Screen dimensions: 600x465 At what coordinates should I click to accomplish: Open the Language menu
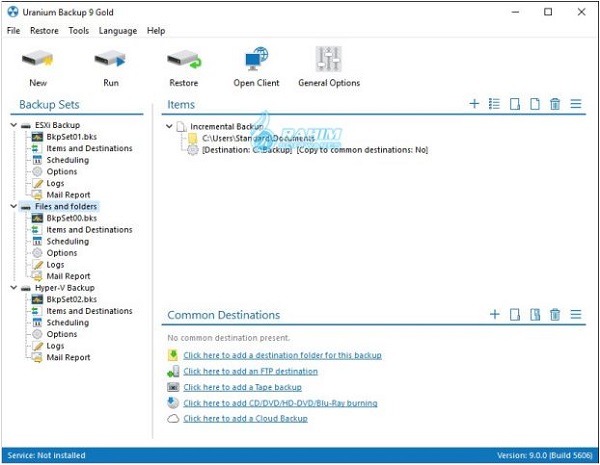[118, 31]
